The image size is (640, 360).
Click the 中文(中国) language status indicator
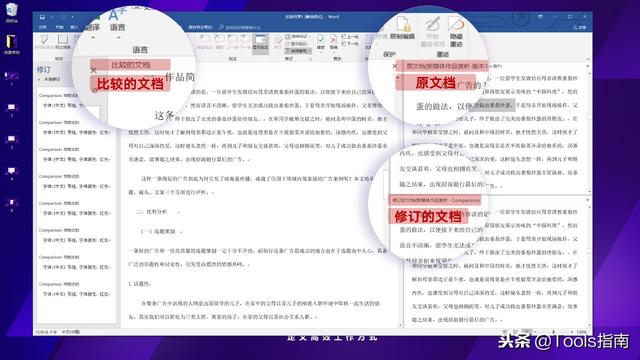(71, 332)
